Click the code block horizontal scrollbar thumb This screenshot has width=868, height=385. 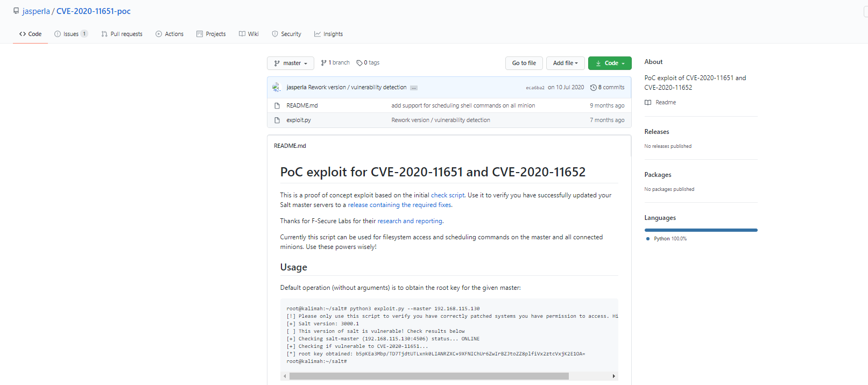coord(429,376)
